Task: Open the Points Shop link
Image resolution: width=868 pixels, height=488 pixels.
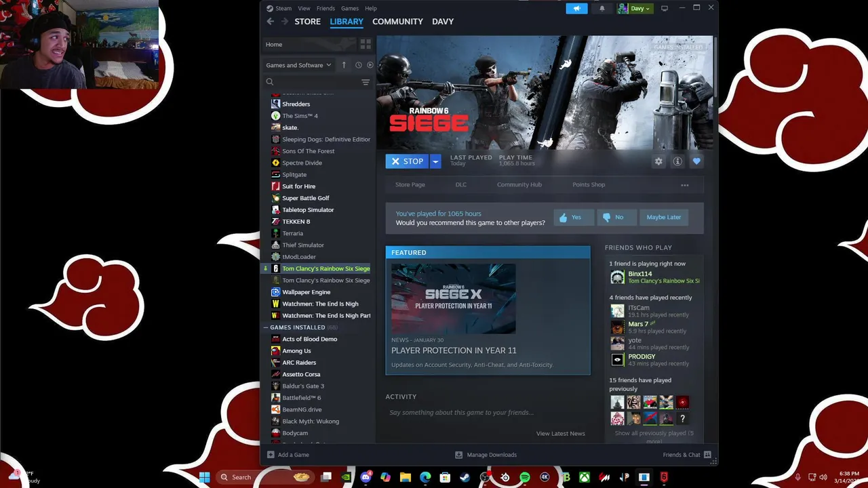Action: pyautogui.click(x=589, y=184)
